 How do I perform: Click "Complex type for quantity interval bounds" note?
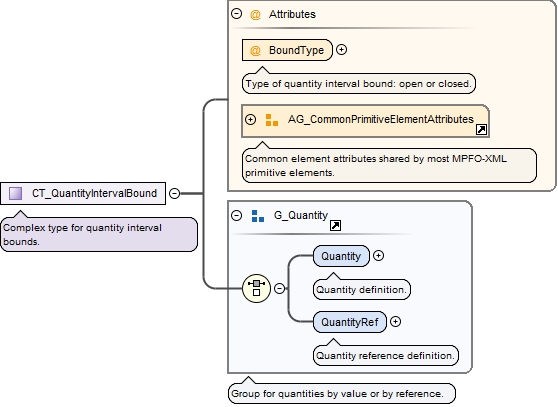[99, 234]
